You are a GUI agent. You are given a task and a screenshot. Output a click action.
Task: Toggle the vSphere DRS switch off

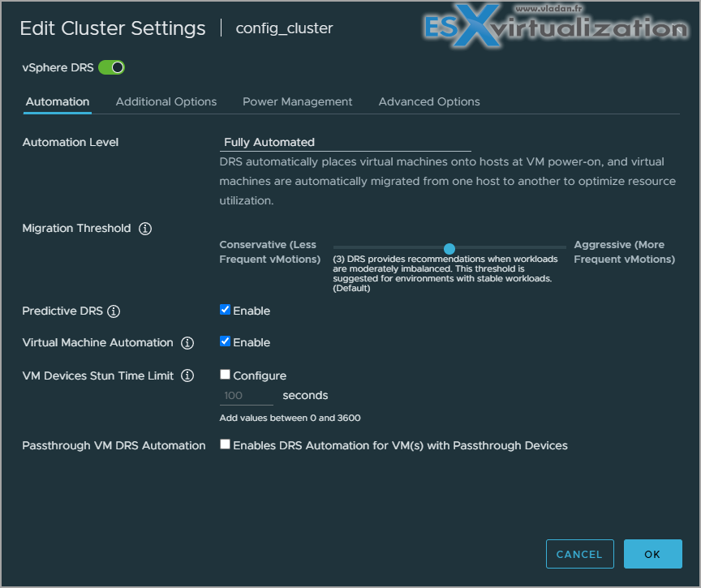coord(111,67)
